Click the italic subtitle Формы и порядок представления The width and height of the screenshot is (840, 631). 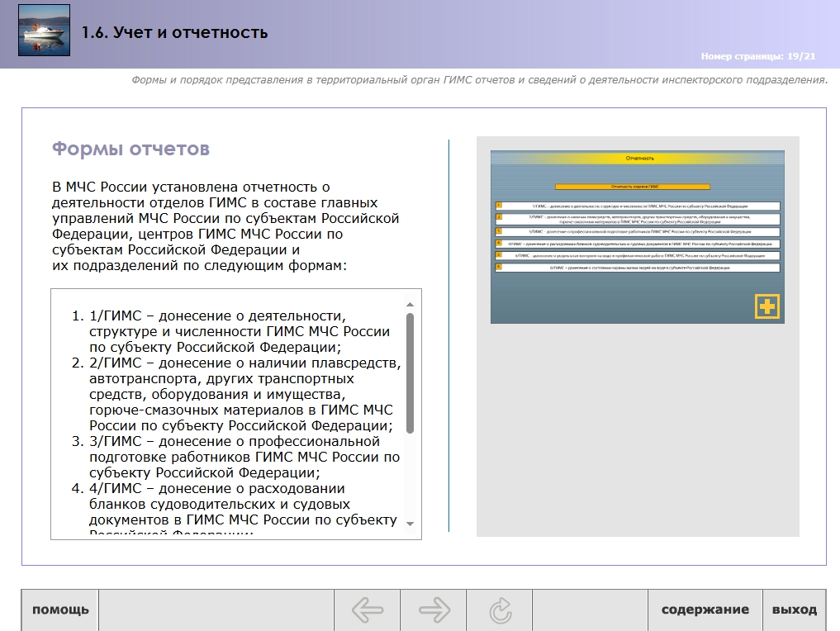[x=479, y=80]
